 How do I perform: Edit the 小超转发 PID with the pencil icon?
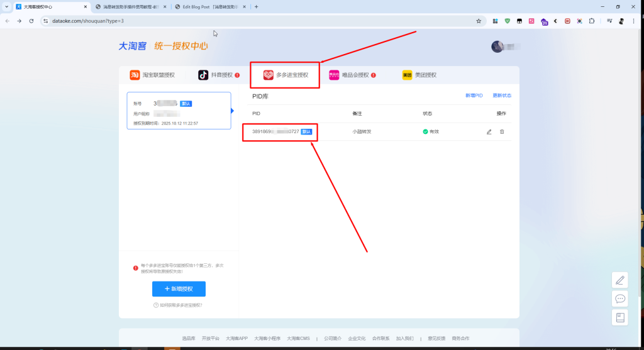pos(489,132)
